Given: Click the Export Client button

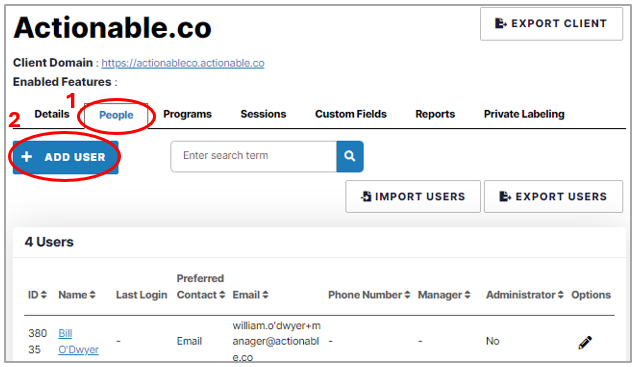Looking at the screenshot, I should [x=551, y=24].
